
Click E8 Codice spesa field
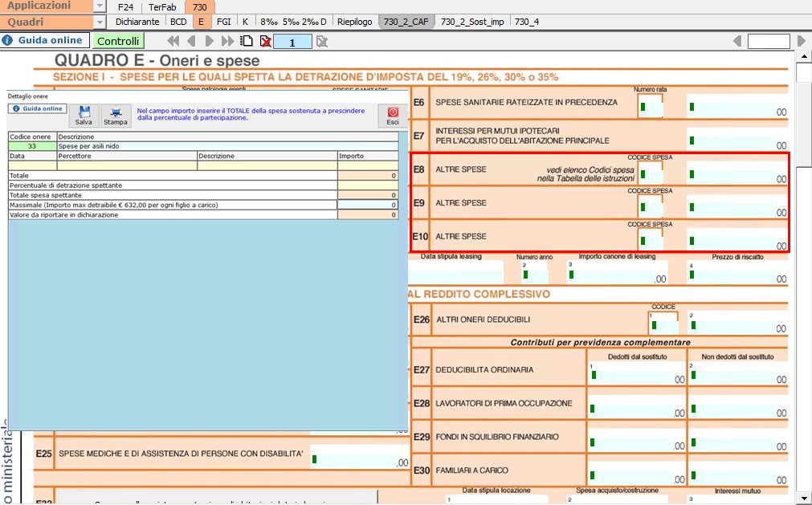(x=651, y=173)
